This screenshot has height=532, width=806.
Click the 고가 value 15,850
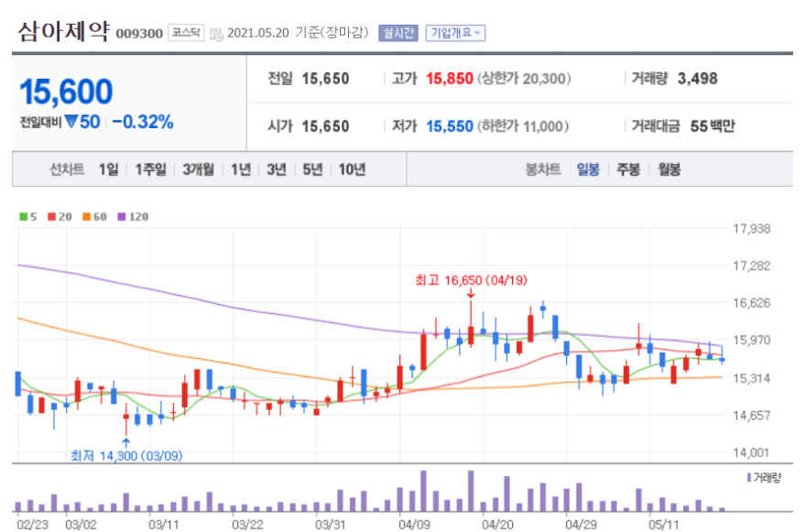(x=450, y=79)
